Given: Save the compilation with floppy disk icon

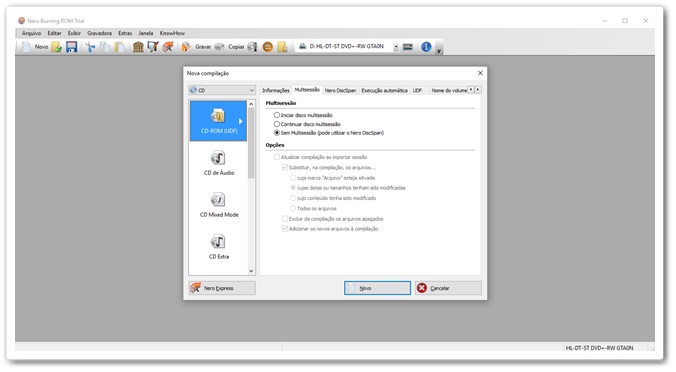Looking at the screenshot, I should [x=72, y=47].
